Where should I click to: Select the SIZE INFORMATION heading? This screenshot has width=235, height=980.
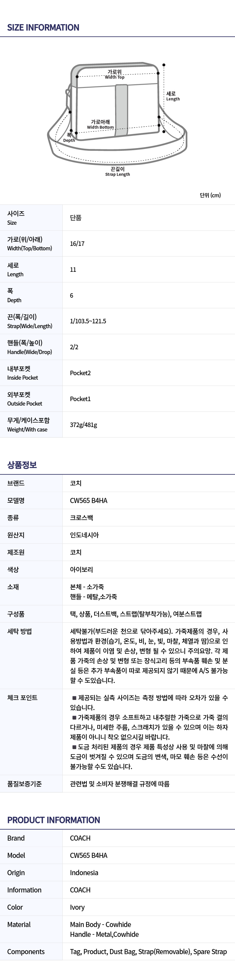point(43,27)
